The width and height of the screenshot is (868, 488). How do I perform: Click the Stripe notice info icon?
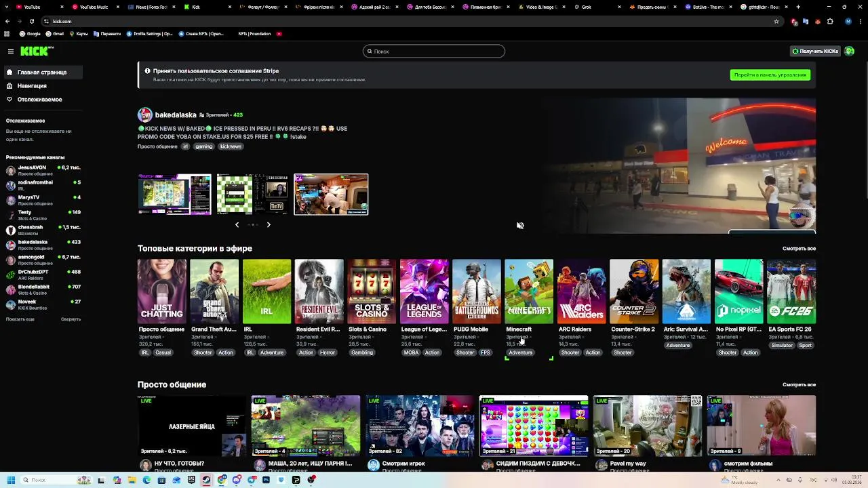pos(147,70)
